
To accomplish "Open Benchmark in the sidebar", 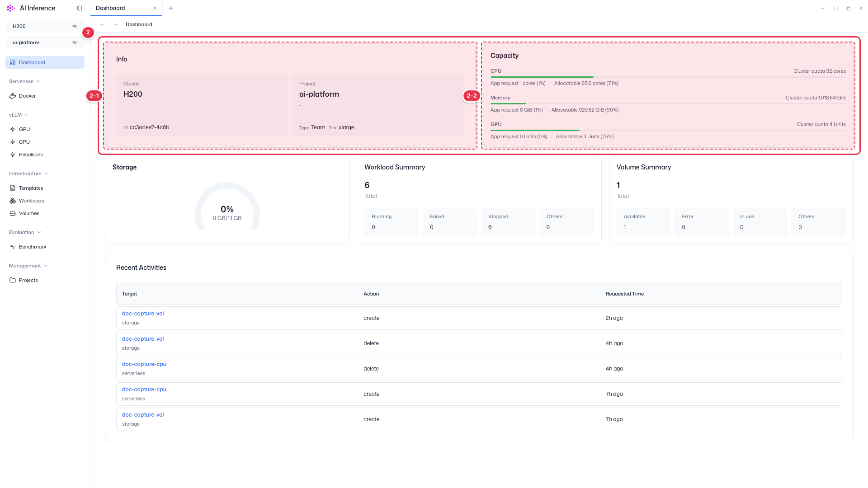I will [x=45, y=247].
